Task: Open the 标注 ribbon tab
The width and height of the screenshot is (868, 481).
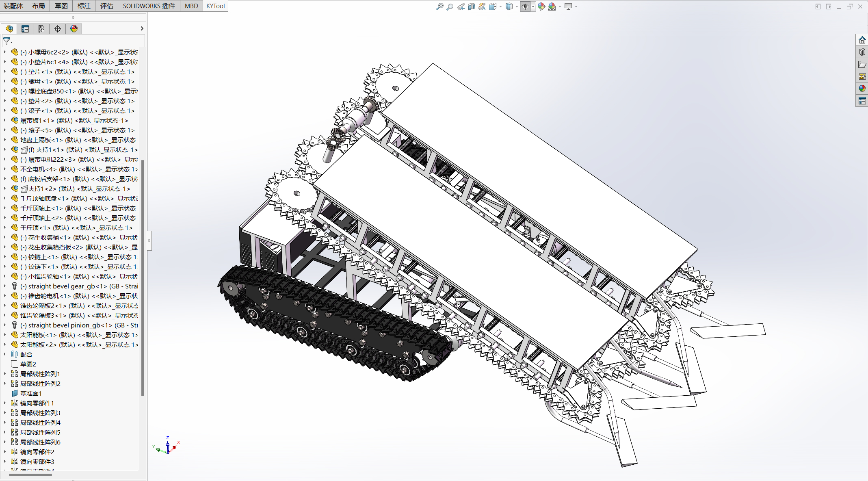Action: 84,6
